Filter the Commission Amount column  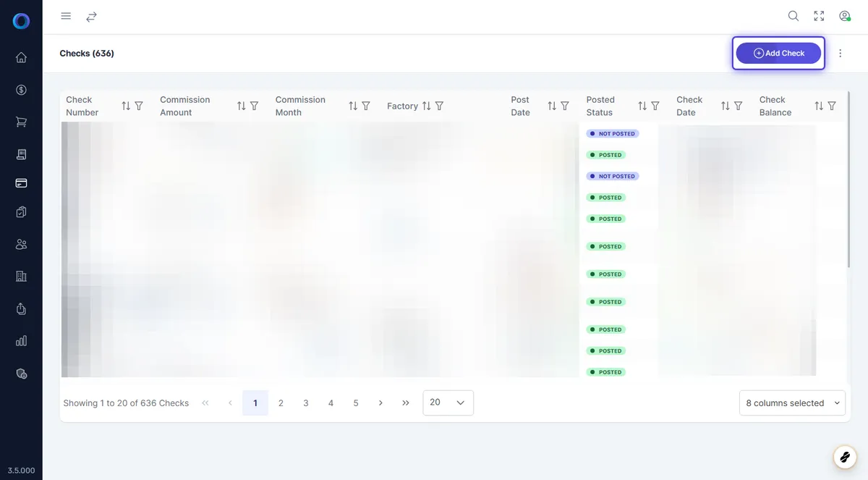click(255, 106)
